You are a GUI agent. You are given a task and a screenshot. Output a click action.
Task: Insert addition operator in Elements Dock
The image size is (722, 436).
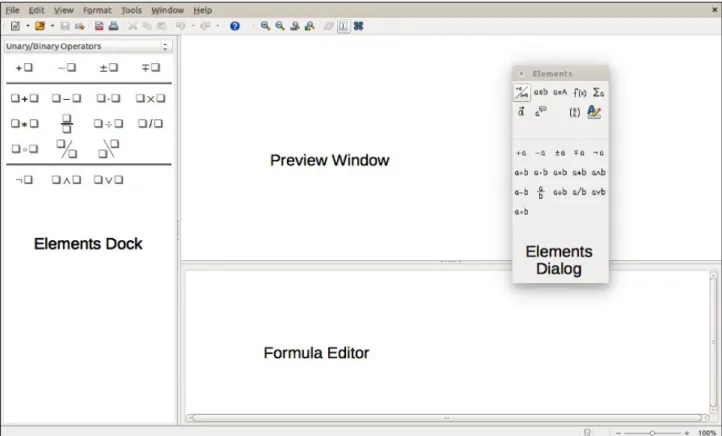pos(24,98)
